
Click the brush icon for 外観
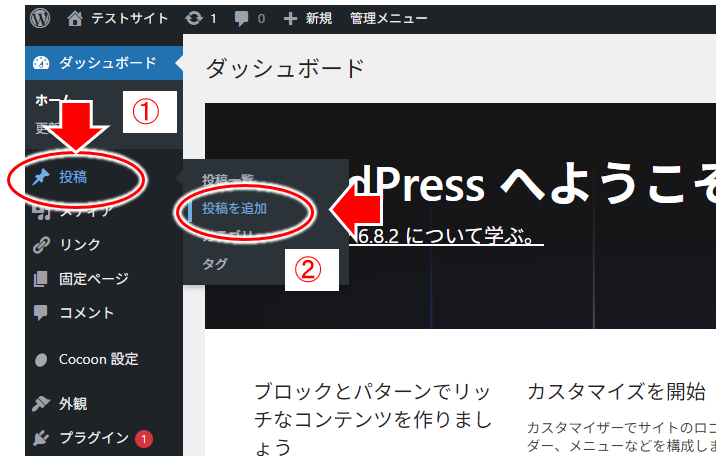(x=41, y=404)
